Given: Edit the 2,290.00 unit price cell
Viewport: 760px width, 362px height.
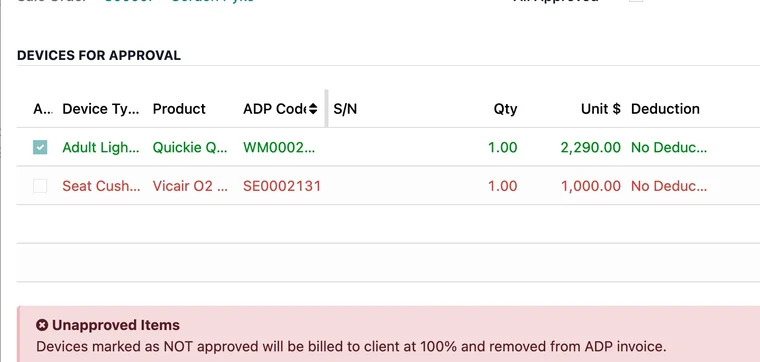Looking at the screenshot, I should [x=591, y=147].
